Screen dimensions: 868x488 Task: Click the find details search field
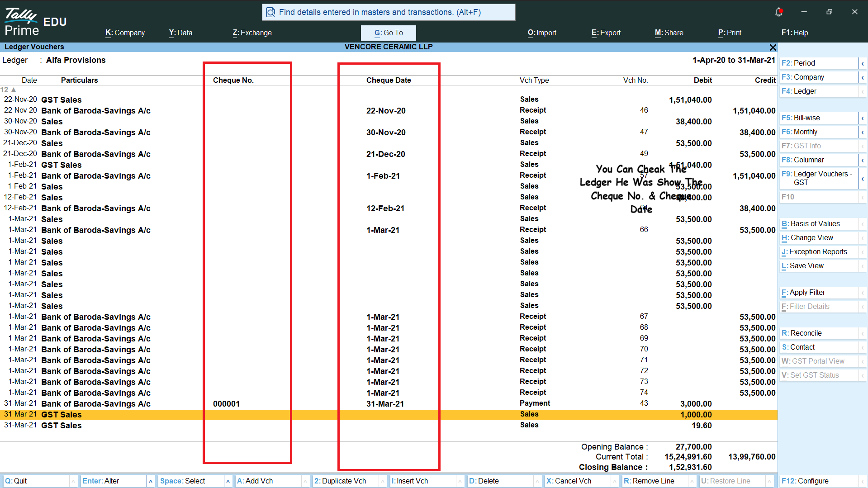389,12
